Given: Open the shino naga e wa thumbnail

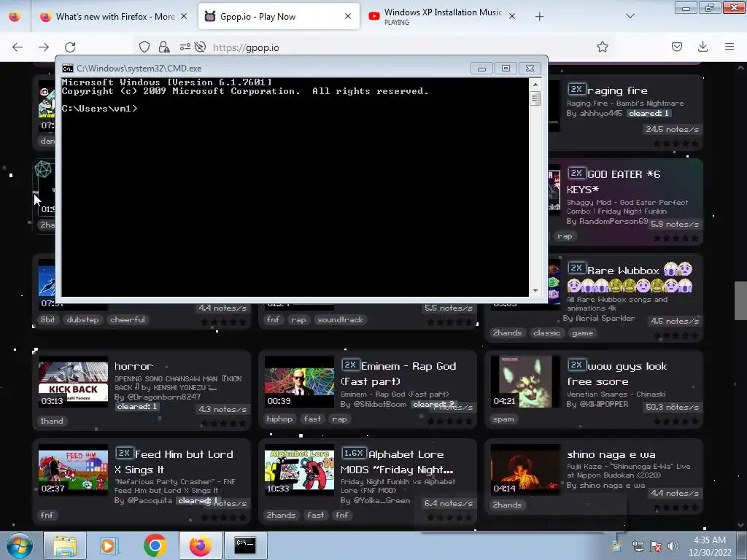Looking at the screenshot, I should 525,470.
